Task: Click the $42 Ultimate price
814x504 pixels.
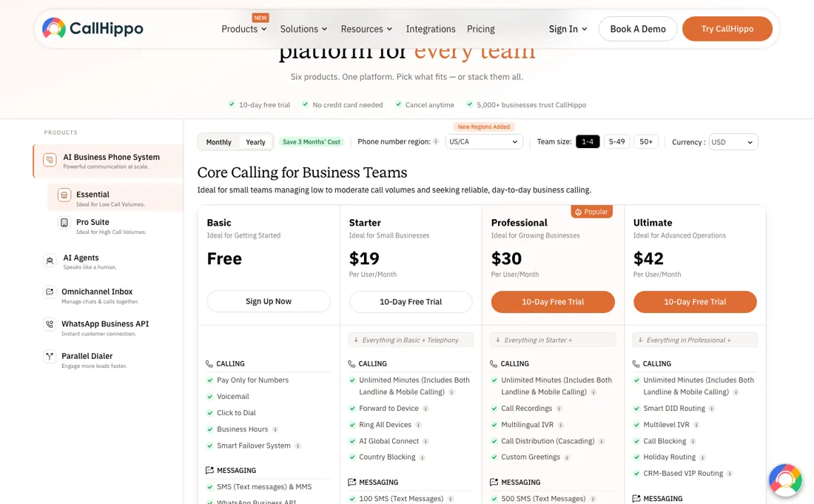Action: tap(648, 258)
